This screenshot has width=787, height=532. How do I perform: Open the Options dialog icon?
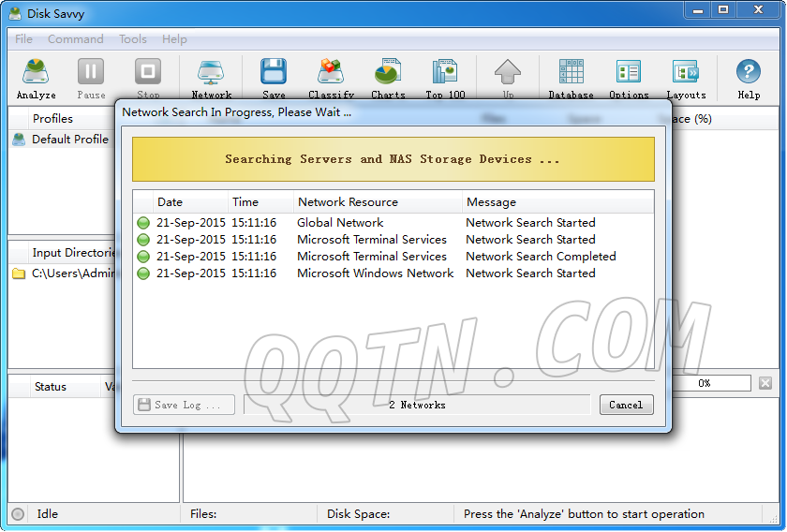[629, 77]
